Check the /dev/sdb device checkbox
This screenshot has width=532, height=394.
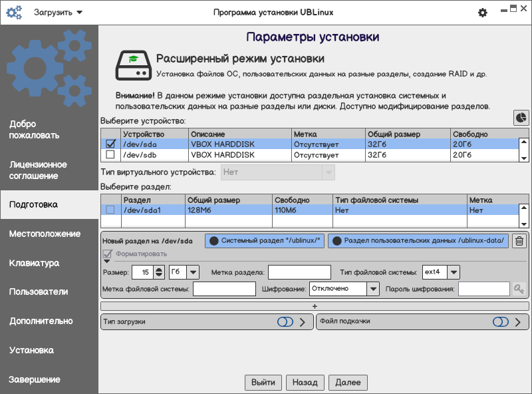point(110,155)
